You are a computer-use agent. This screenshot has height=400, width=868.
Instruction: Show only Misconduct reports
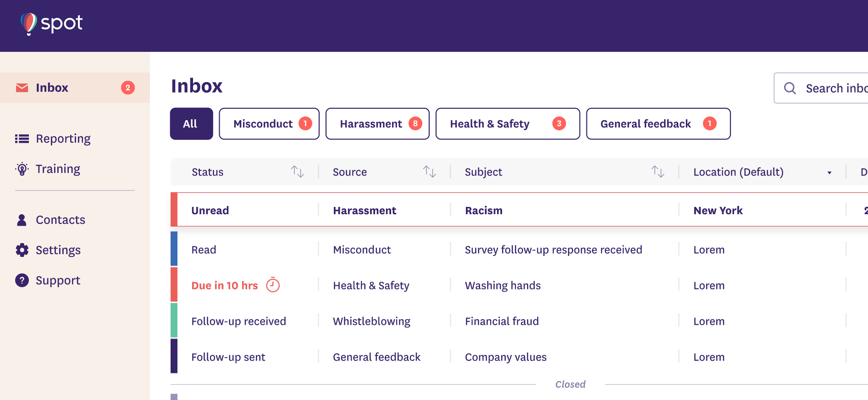point(269,124)
